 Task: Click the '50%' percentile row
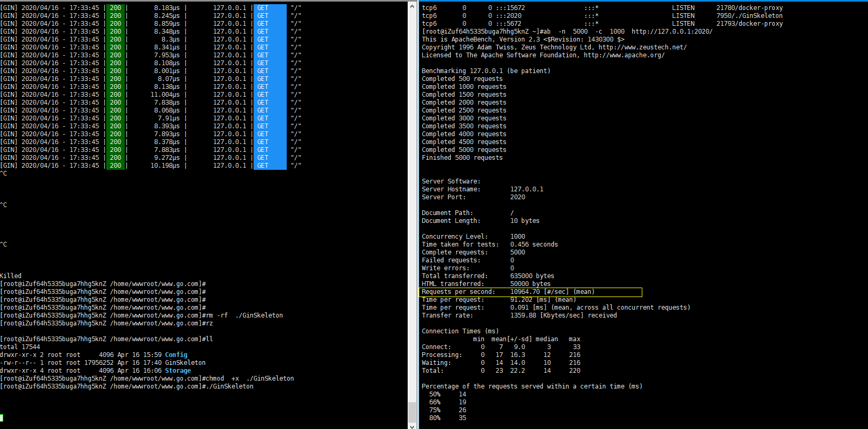click(448, 394)
